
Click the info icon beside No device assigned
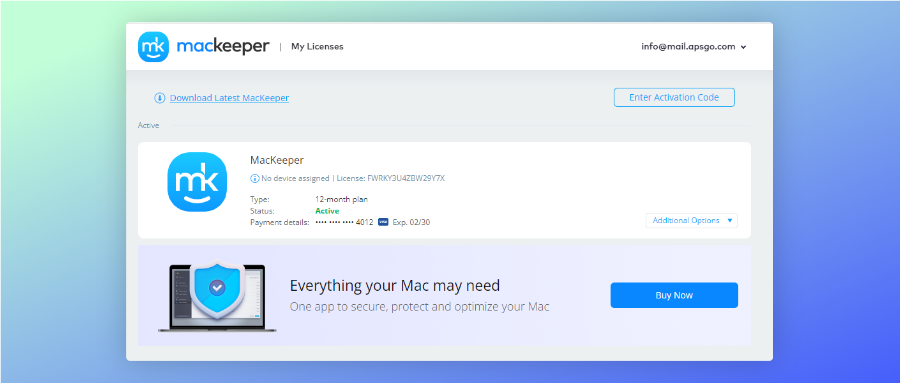click(255, 179)
